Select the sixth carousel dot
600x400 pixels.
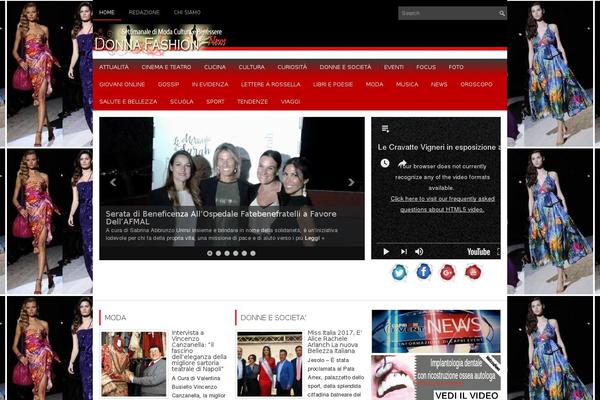point(253,253)
